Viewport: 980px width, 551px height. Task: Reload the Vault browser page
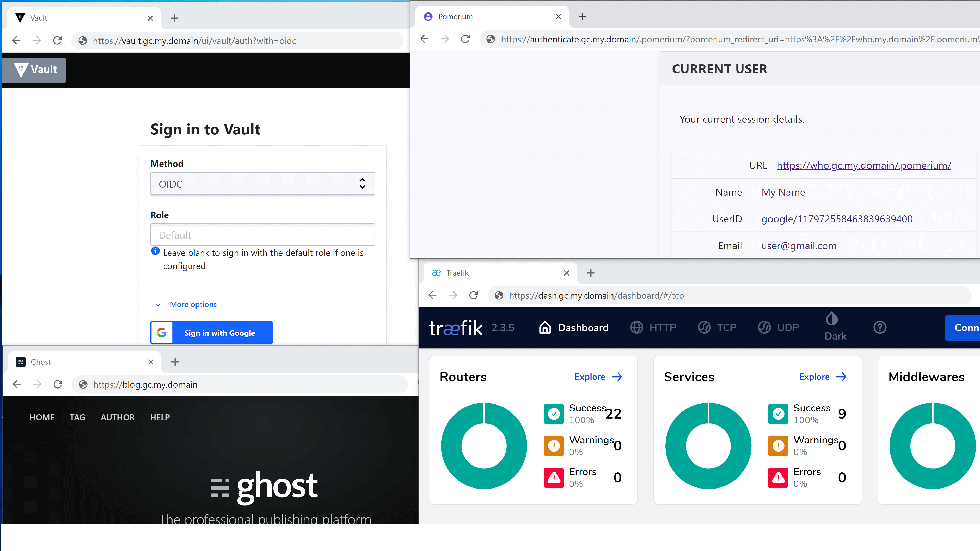pyautogui.click(x=57, y=41)
